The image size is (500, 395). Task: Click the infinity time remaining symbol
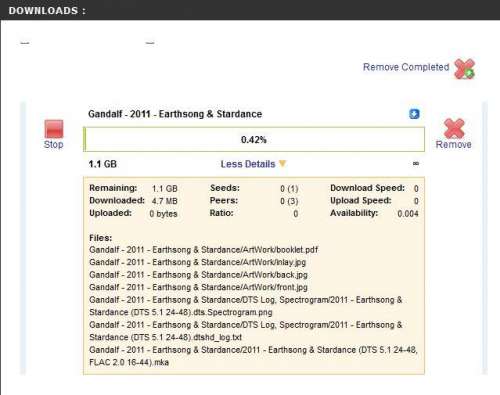click(x=416, y=163)
